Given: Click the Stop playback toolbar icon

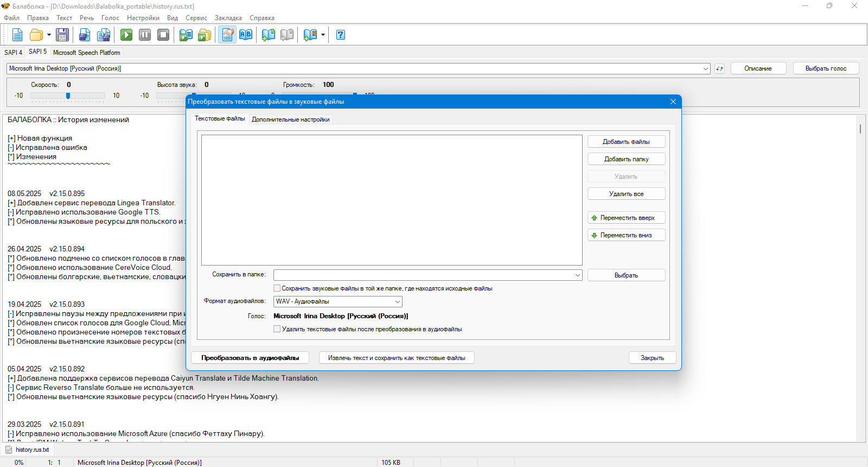Looking at the screenshot, I should pyautogui.click(x=163, y=35).
